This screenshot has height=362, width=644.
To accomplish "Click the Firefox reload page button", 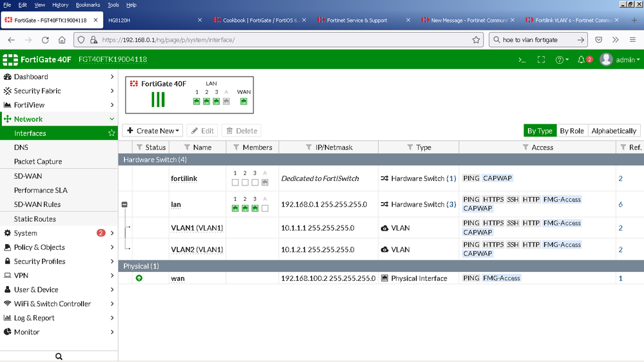I will 45,40.
